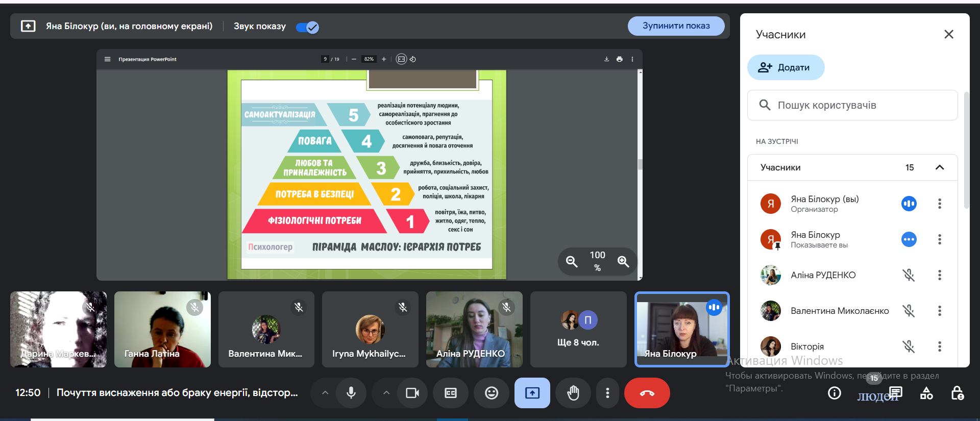Image resolution: width=980 pixels, height=421 pixels.
Task: Toggle the microphone button in call controls
Action: [x=351, y=393]
